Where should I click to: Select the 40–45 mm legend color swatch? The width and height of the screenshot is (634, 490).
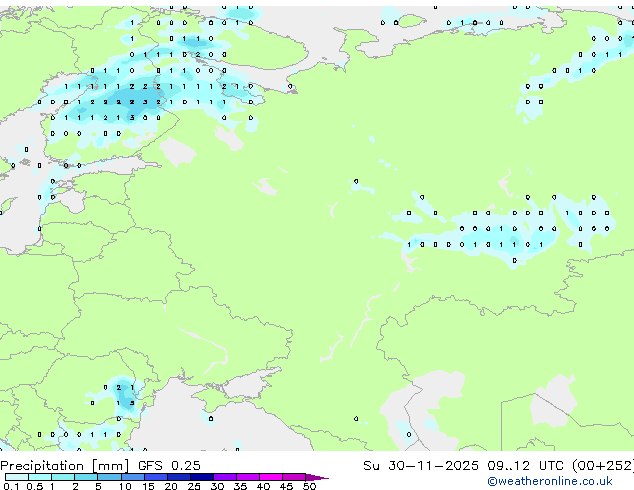[271, 477]
